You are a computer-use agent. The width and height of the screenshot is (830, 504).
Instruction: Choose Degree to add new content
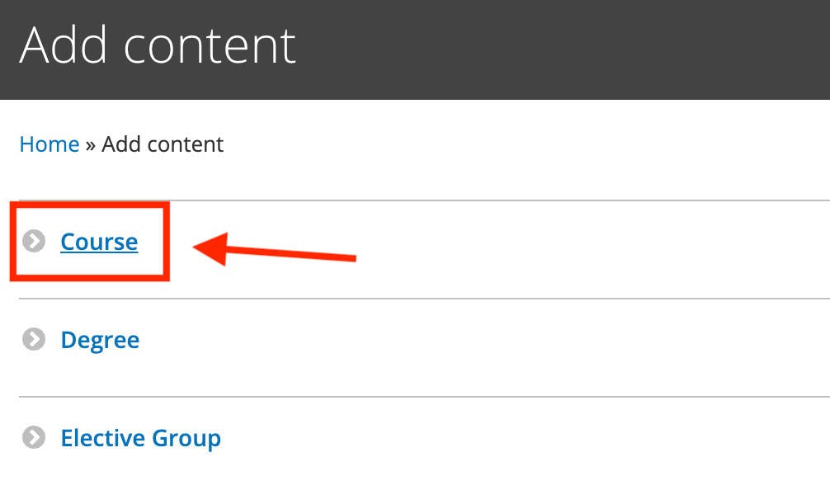click(x=100, y=340)
